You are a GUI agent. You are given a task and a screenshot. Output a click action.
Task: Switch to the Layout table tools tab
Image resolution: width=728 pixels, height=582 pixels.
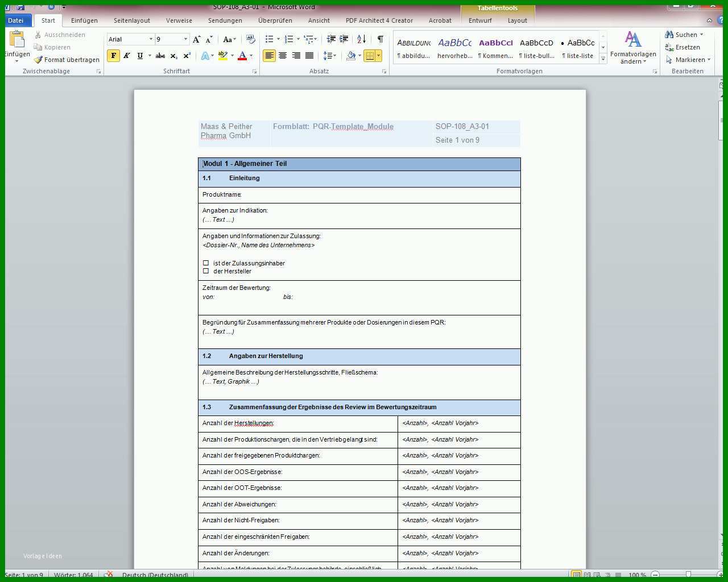(517, 20)
